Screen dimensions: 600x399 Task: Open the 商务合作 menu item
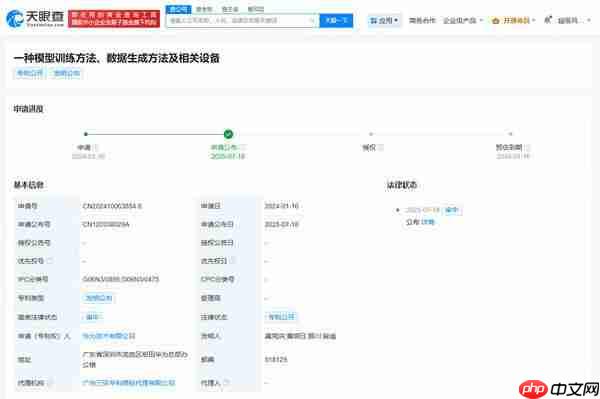click(x=422, y=20)
